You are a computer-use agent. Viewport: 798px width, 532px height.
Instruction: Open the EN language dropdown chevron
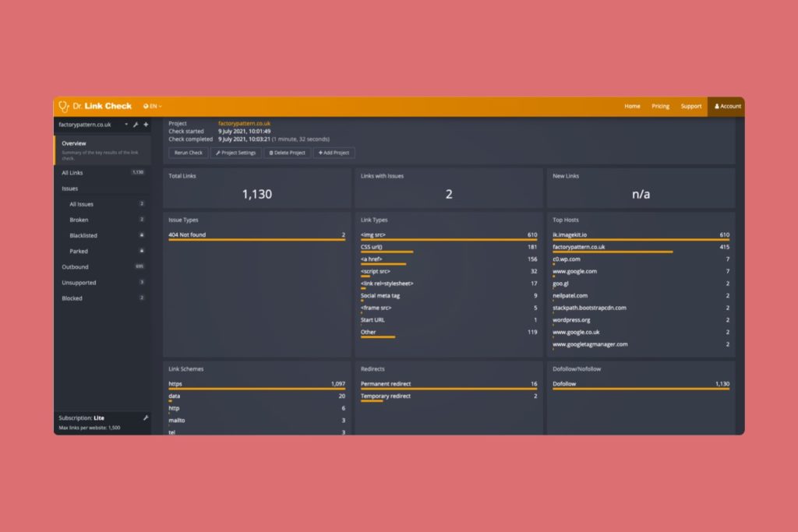[161, 106]
